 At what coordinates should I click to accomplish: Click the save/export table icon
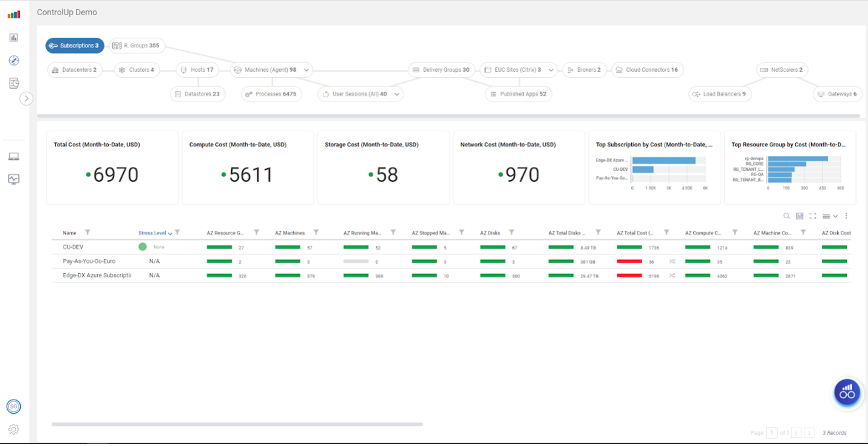point(799,216)
